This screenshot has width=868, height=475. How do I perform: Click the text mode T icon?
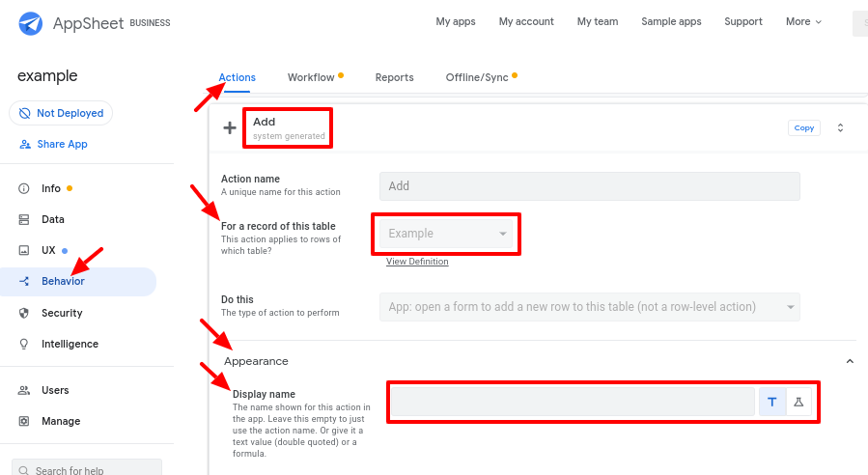point(772,402)
